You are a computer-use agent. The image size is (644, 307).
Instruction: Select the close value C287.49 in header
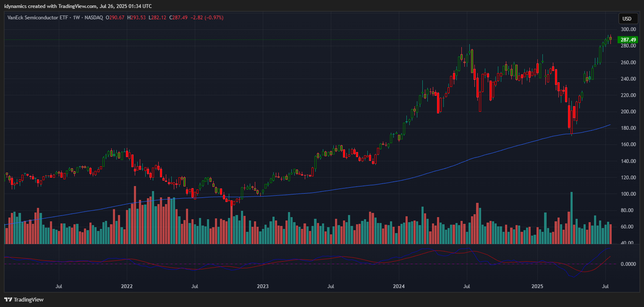click(178, 18)
